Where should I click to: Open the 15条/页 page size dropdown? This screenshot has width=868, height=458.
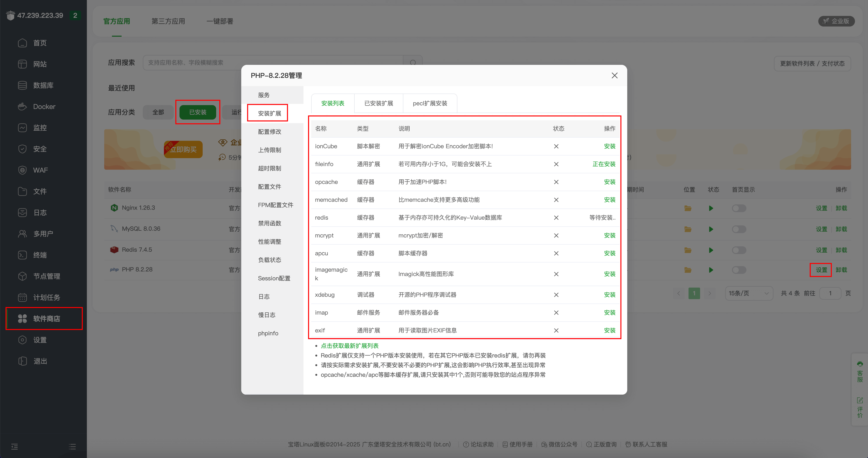749,293
